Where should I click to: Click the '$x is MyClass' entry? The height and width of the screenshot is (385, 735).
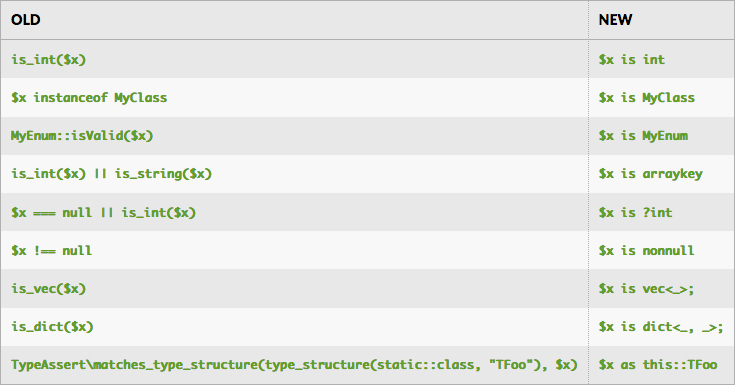point(646,98)
